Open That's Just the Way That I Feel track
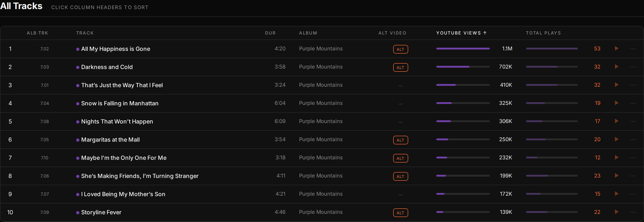 click(122, 85)
